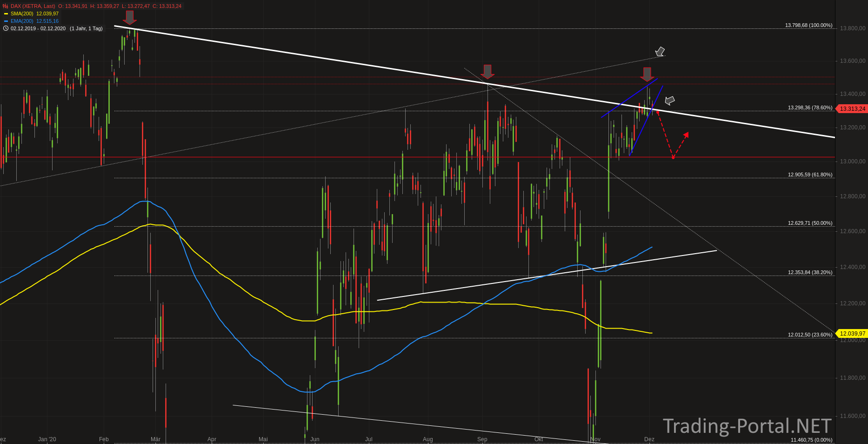Click price axis label '13.800,00'

tap(853, 28)
